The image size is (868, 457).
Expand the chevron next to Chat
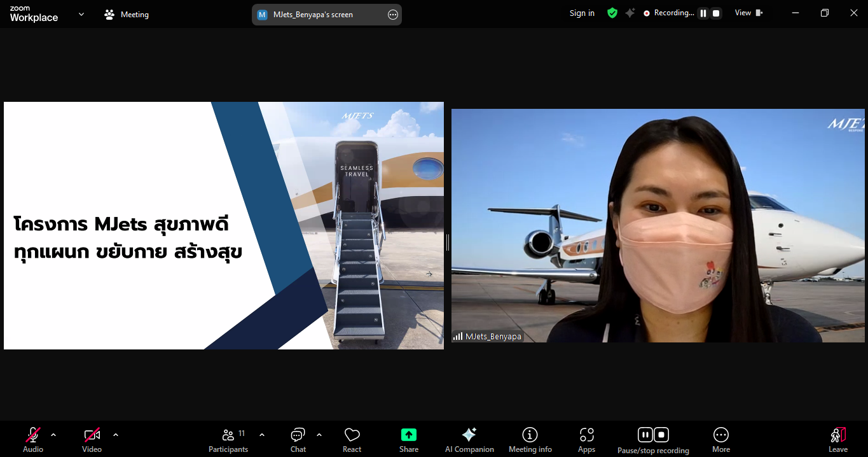point(319,435)
